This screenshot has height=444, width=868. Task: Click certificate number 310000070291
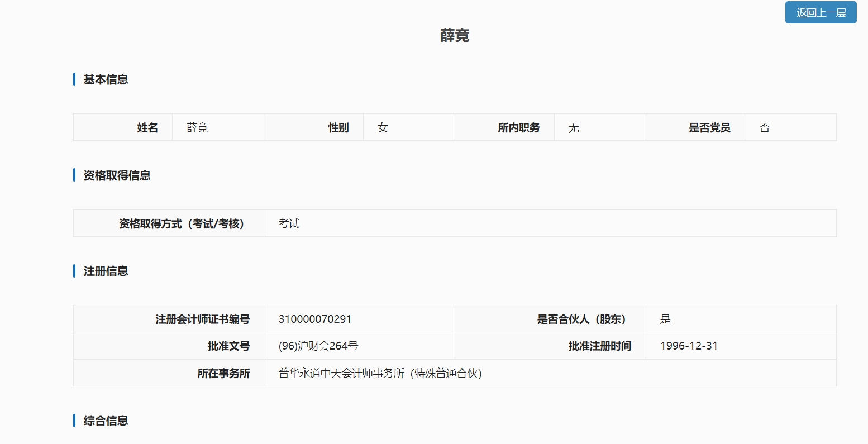(315, 319)
